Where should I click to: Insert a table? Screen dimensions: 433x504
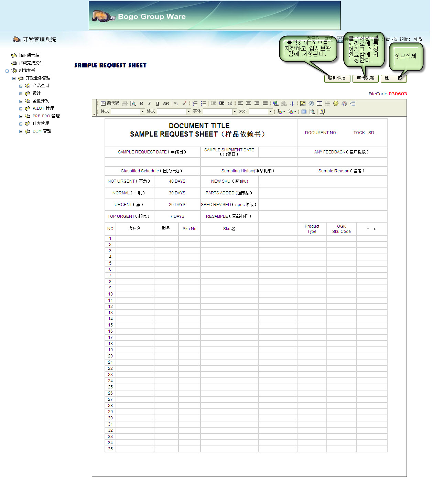pyautogui.click(x=320, y=104)
